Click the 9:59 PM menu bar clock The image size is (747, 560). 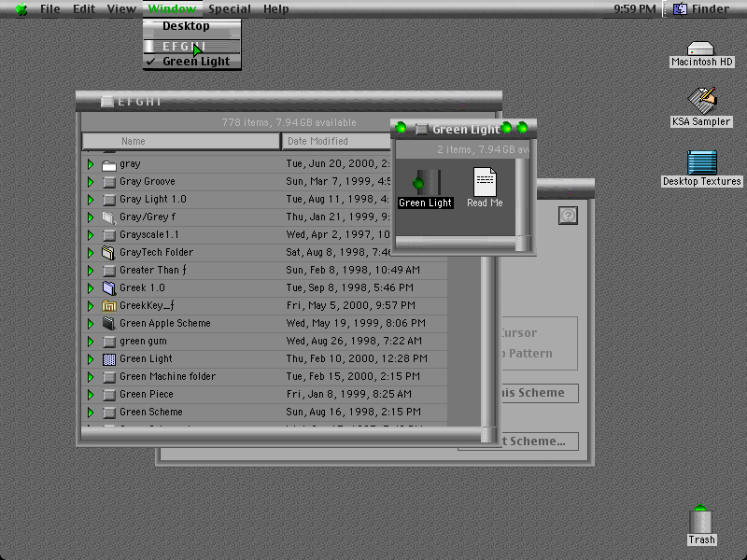coord(635,9)
